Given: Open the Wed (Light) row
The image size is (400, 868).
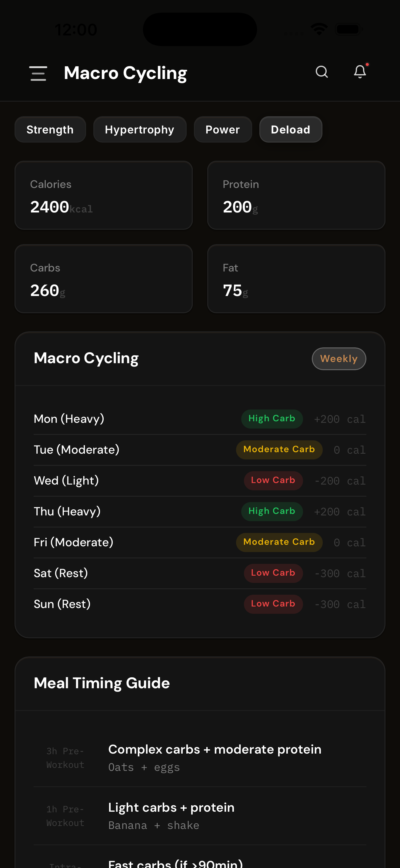Looking at the screenshot, I should coord(200,481).
